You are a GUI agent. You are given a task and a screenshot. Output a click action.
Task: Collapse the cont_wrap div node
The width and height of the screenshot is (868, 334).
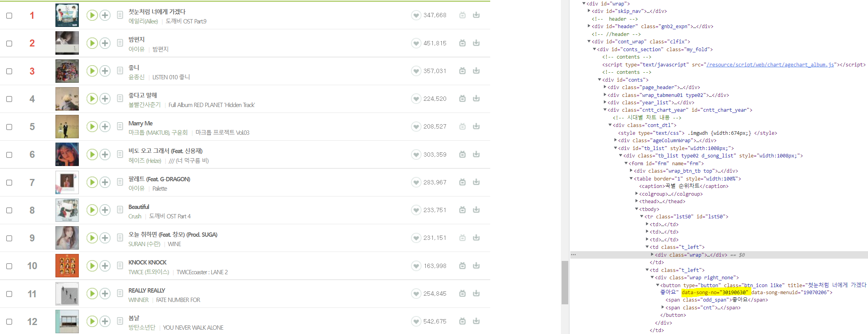589,41
